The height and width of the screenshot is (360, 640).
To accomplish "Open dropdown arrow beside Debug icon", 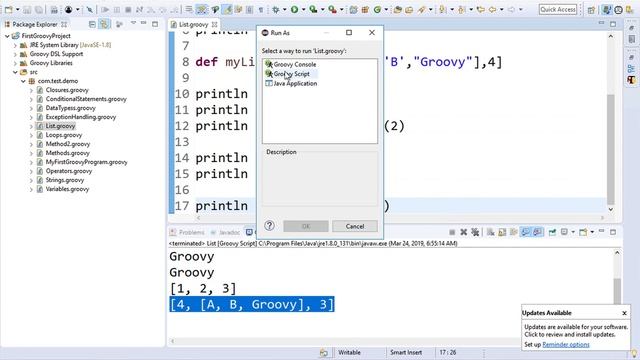I will tap(284, 9).
